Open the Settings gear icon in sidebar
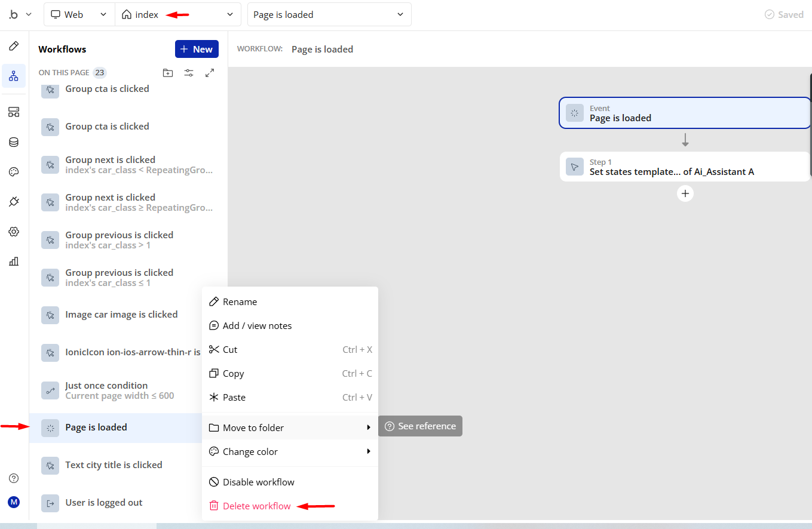This screenshot has height=529, width=812. tap(14, 232)
